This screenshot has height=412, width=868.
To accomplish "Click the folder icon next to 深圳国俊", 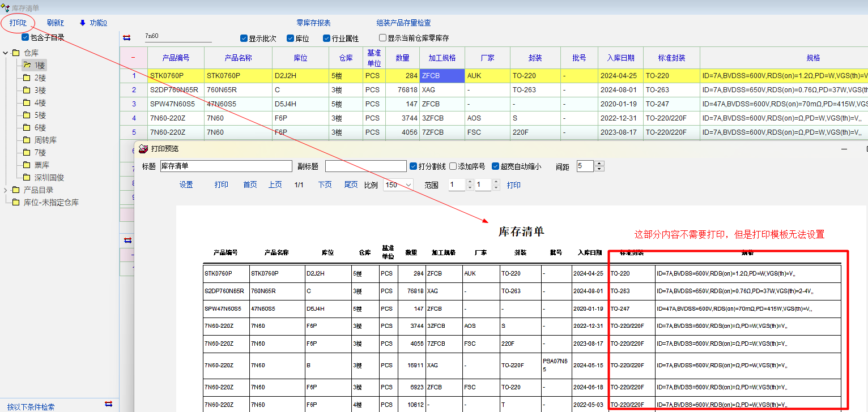I will tap(27, 177).
